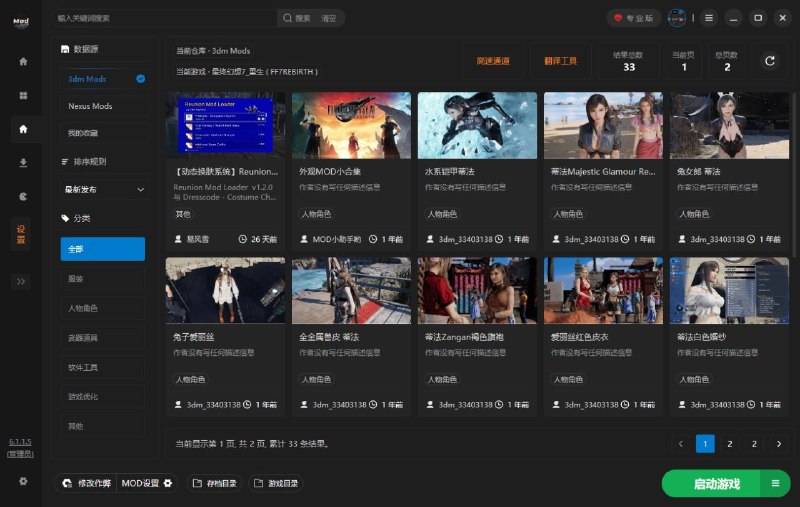
Task: Open the 翻译工具 button
Action: pyautogui.click(x=560, y=61)
